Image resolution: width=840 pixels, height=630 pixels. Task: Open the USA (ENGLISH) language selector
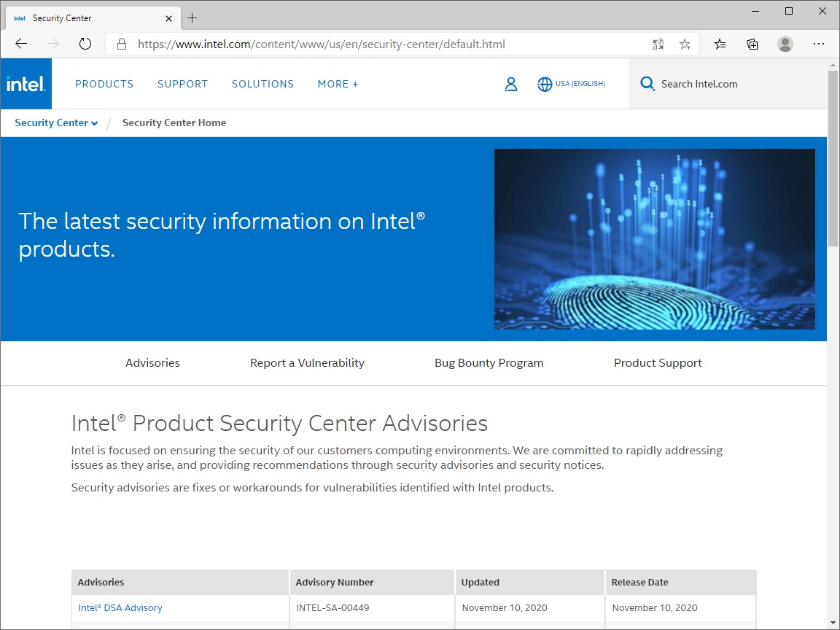point(571,83)
